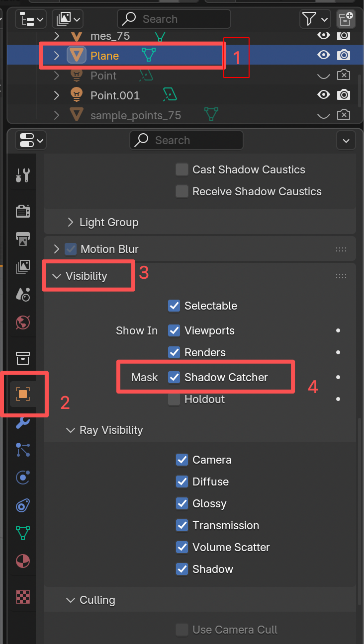
Task: Open the outliner display mode dropdown
Action: 31,19
